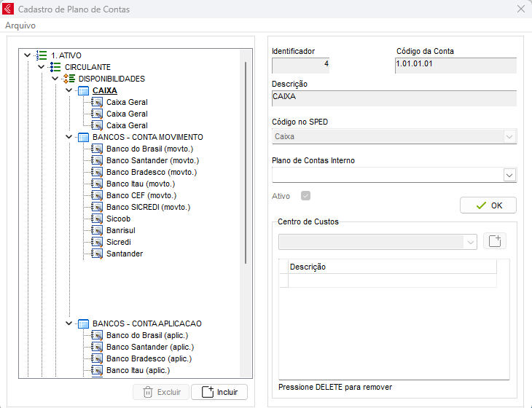Click the CAIXA account group icon

pyautogui.click(x=83, y=90)
